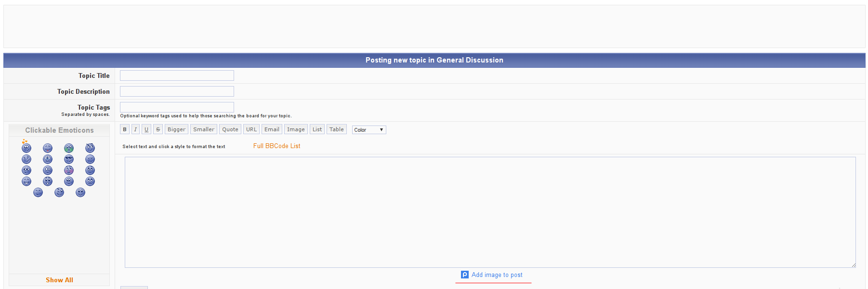Insert the heart-eyes love emoticon

26,148
